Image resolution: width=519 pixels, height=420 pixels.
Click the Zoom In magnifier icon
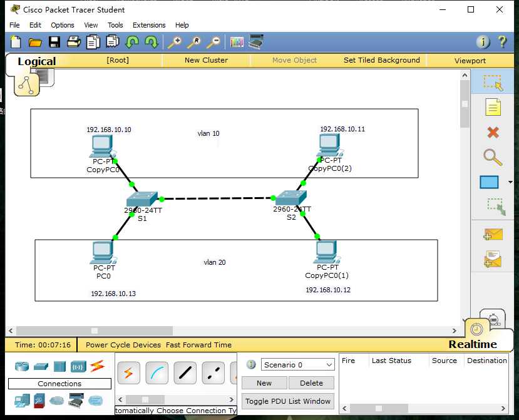point(175,43)
